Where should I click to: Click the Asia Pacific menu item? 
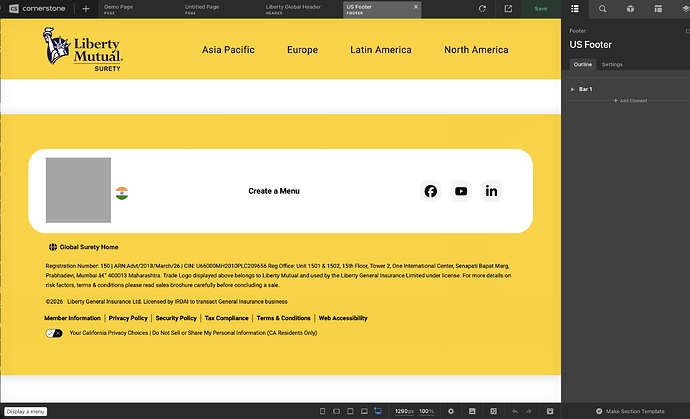(228, 50)
